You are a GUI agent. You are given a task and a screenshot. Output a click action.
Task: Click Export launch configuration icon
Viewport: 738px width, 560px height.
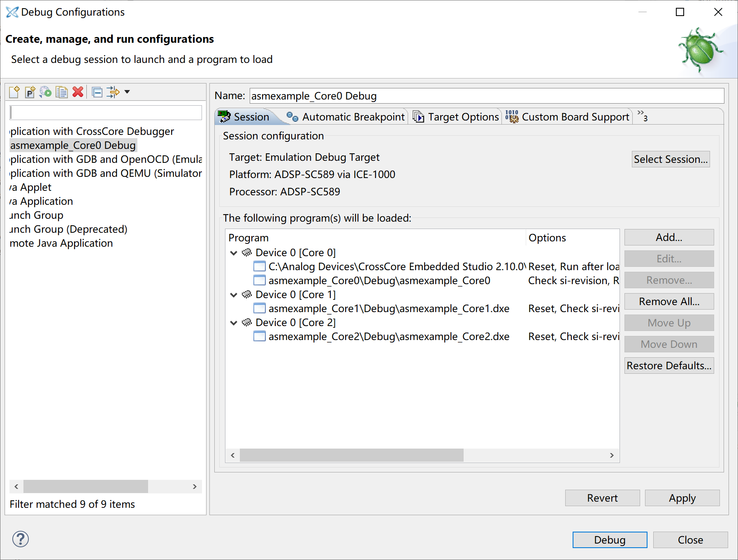pos(46,92)
